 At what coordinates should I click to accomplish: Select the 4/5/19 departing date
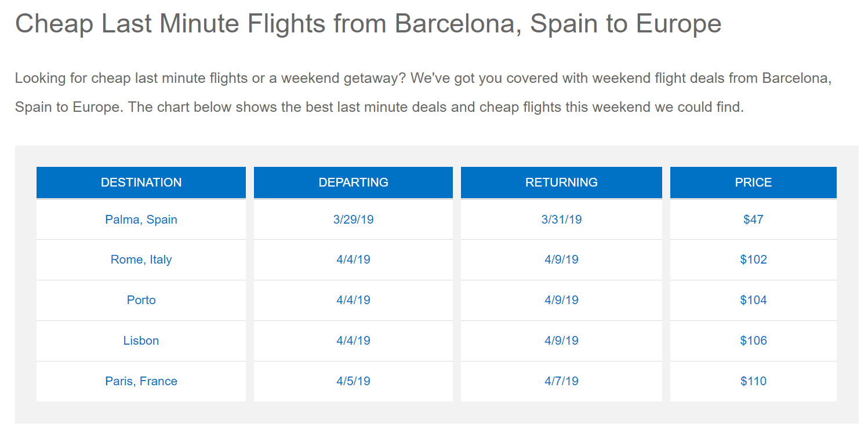(353, 381)
